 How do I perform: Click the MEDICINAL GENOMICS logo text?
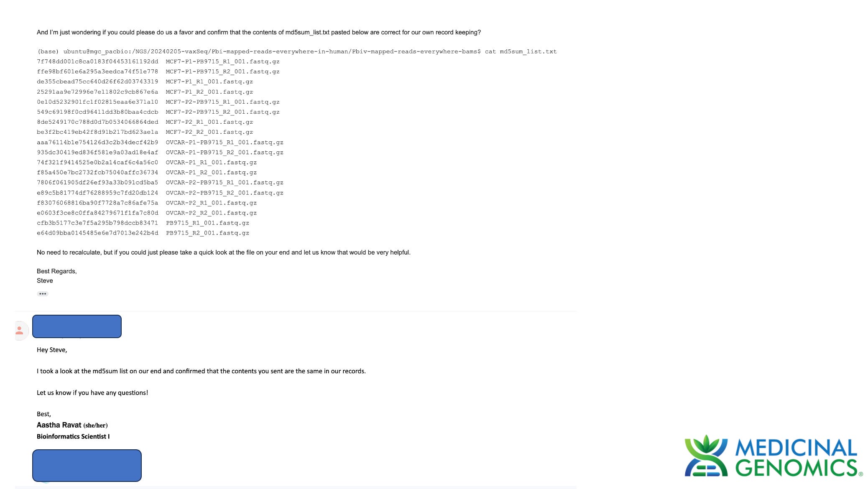click(x=797, y=457)
